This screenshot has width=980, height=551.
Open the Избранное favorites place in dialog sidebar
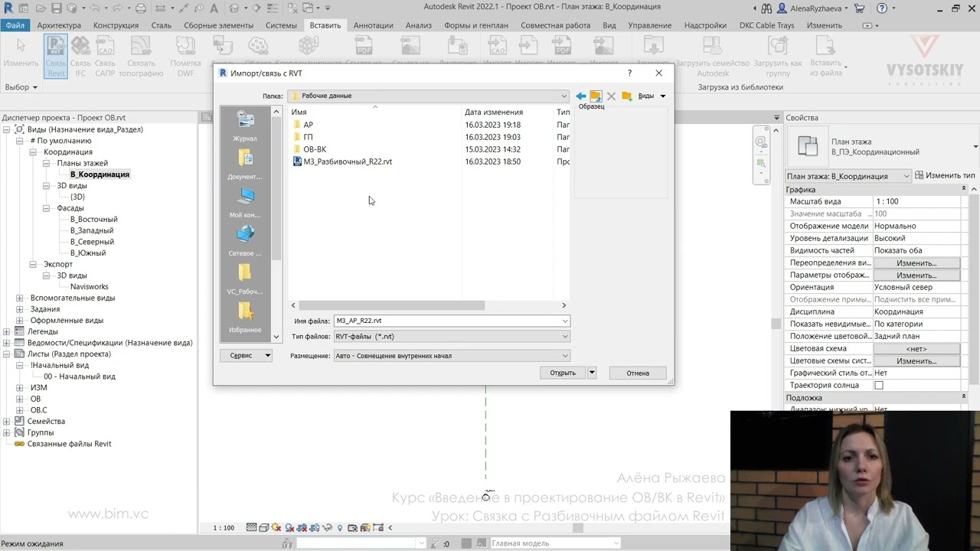[245, 318]
